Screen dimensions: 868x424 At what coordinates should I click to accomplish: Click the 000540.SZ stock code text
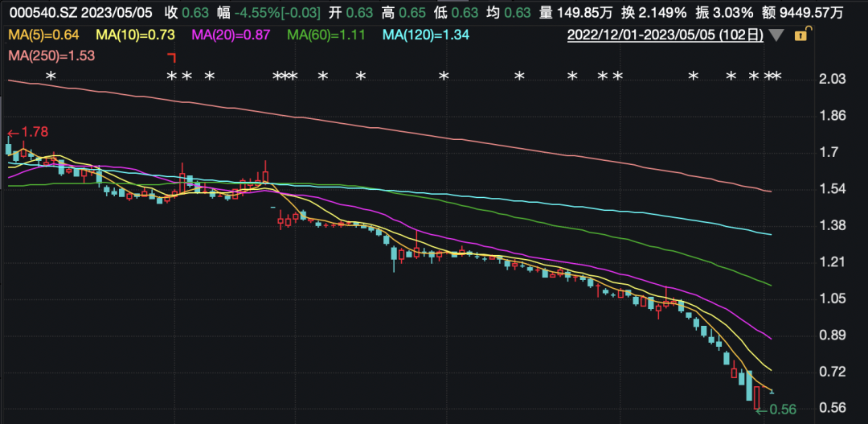pos(39,13)
